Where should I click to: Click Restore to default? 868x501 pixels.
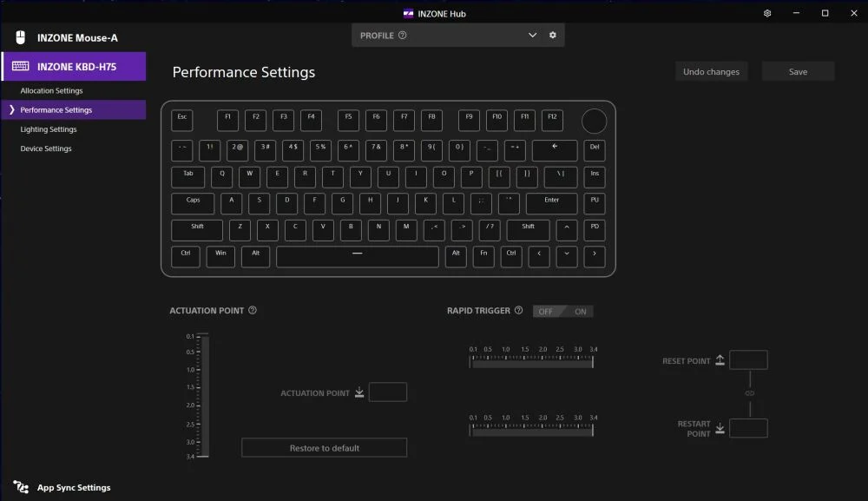point(324,447)
